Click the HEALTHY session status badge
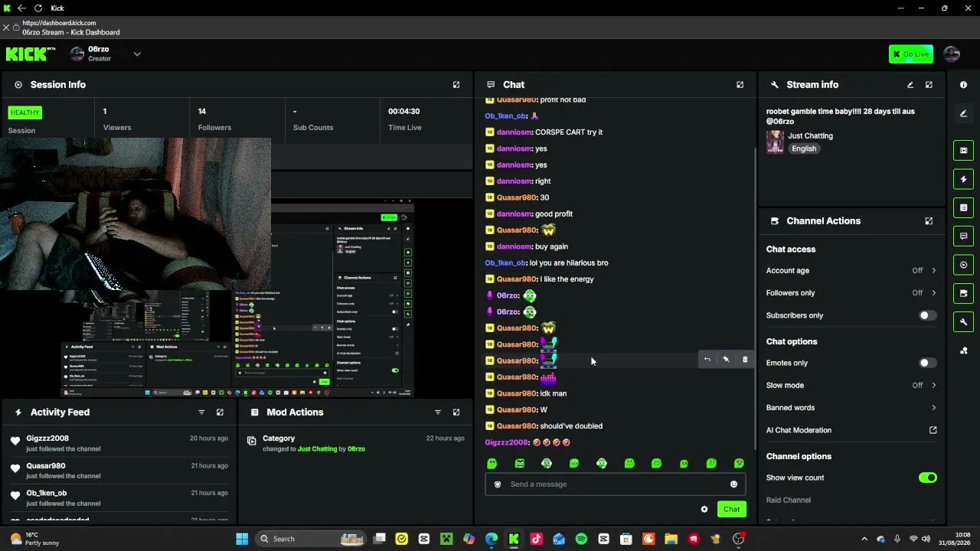 (24, 112)
